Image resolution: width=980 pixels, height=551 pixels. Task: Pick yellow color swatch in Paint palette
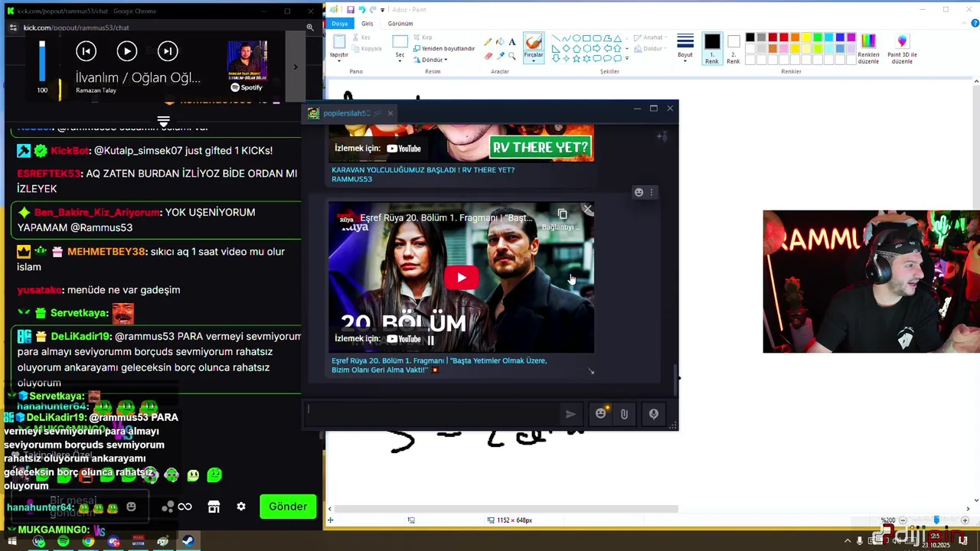[x=806, y=37]
